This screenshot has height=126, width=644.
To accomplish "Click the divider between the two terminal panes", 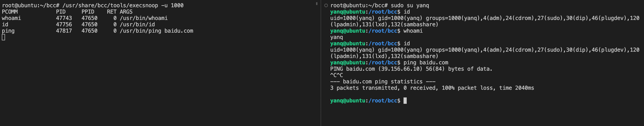I will coord(321,63).
